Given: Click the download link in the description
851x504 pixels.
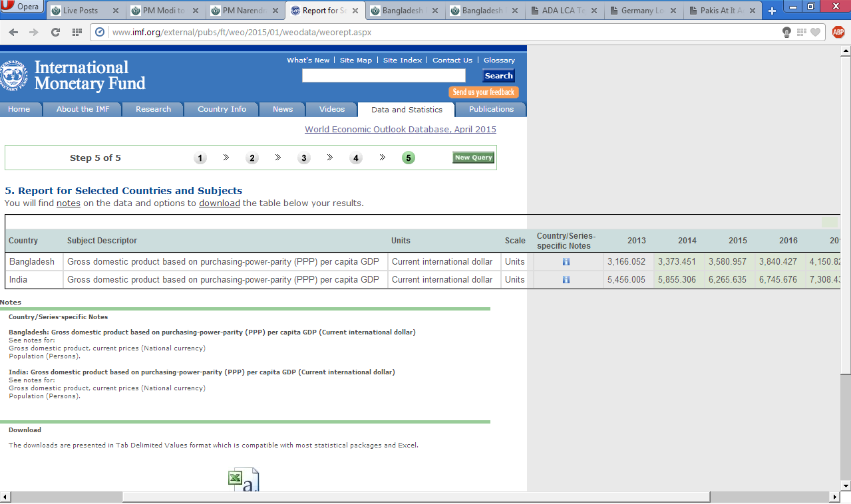Looking at the screenshot, I should pyautogui.click(x=220, y=203).
